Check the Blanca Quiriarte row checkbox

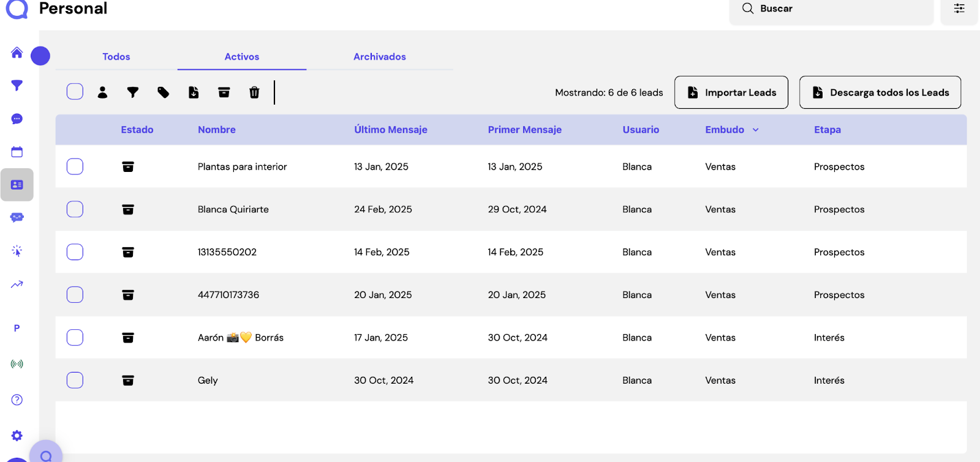75,209
